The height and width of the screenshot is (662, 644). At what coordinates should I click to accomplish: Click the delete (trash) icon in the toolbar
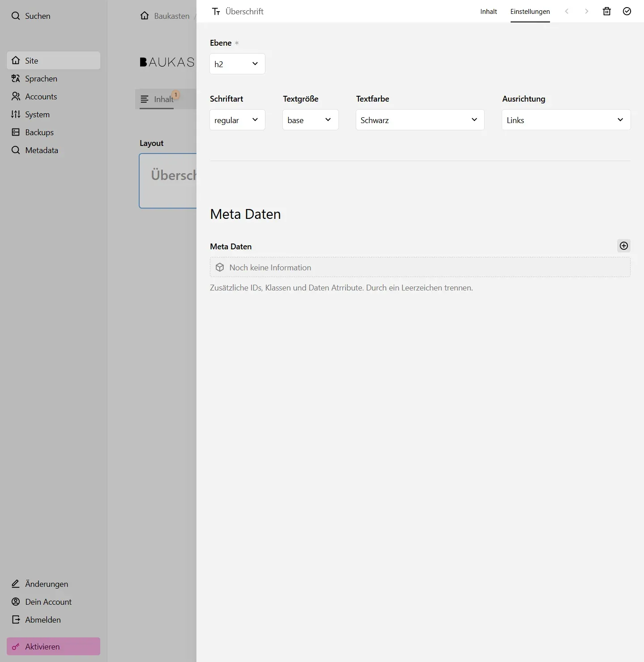(607, 11)
